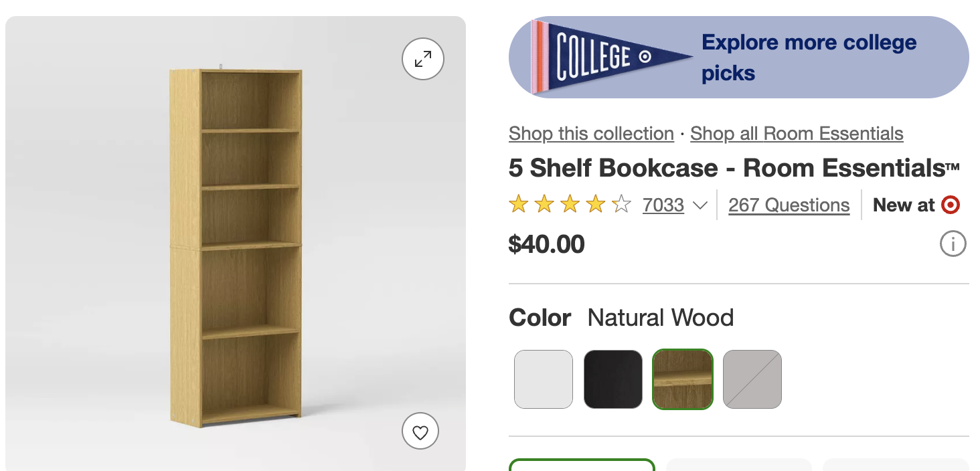
Task: Open the 267 Questions link
Action: coord(789,205)
